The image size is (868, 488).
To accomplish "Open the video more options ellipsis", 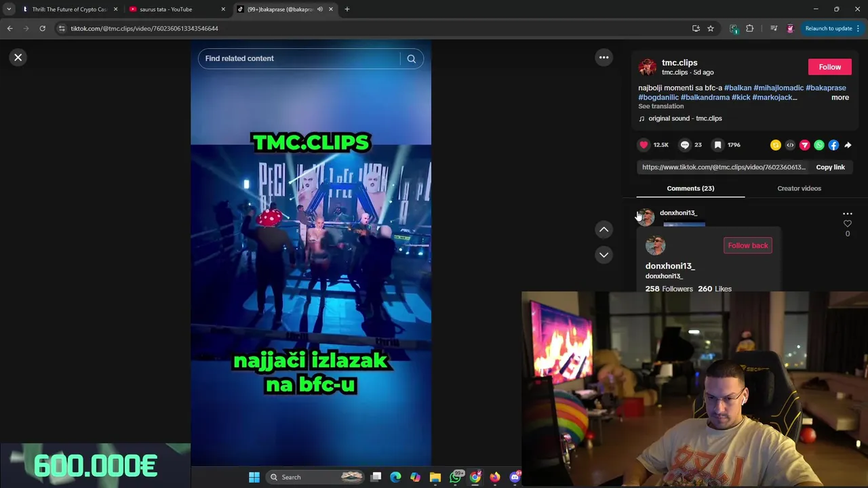I will point(604,58).
